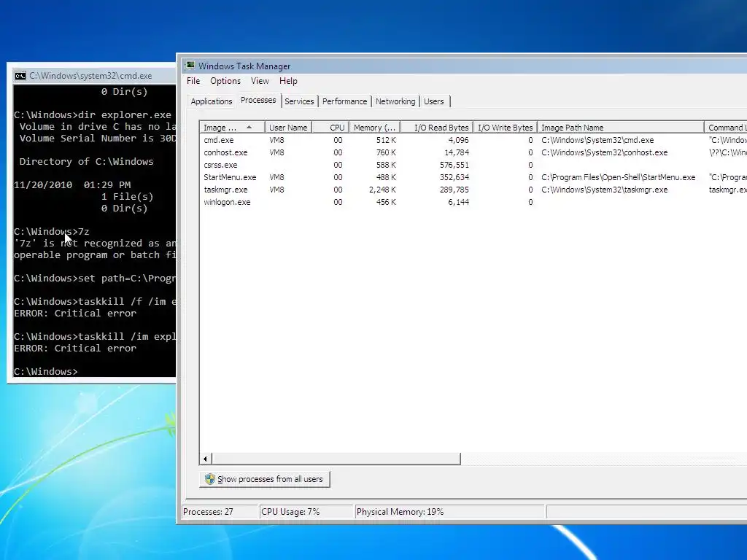Click the left arrow of horizontal scrollbar
This screenshot has height=560, width=747.
coord(205,459)
